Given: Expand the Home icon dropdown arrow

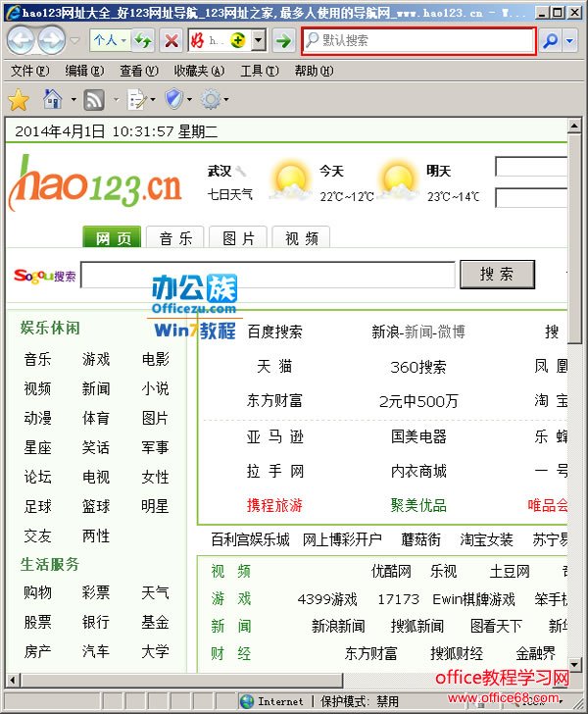Looking at the screenshot, I should pyautogui.click(x=73, y=99).
